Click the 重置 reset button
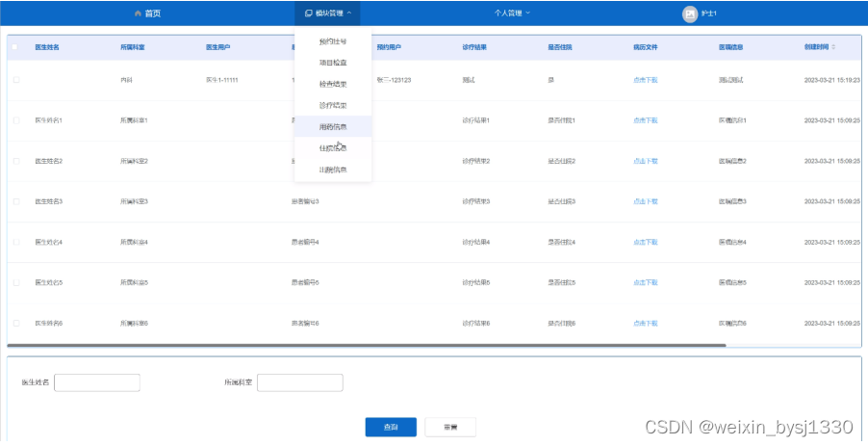This screenshot has width=868, height=446. click(x=450, y=427)
